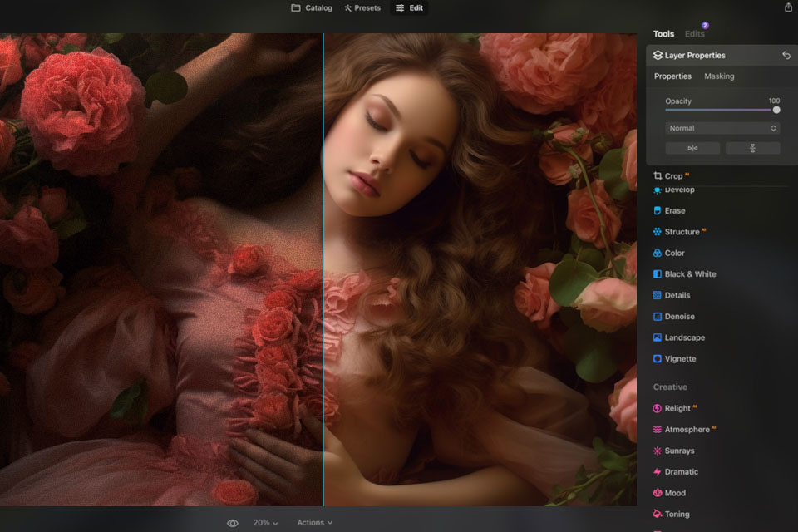Click the Opacity value 100
798x532 pixels.
774,101
